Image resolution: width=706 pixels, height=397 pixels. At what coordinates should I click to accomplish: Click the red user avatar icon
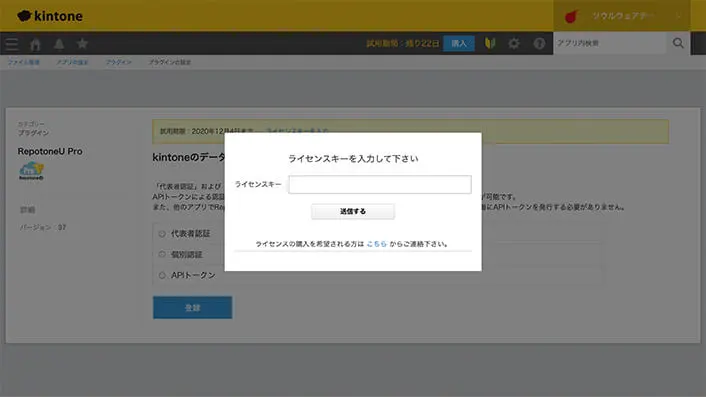pos(571,16)
